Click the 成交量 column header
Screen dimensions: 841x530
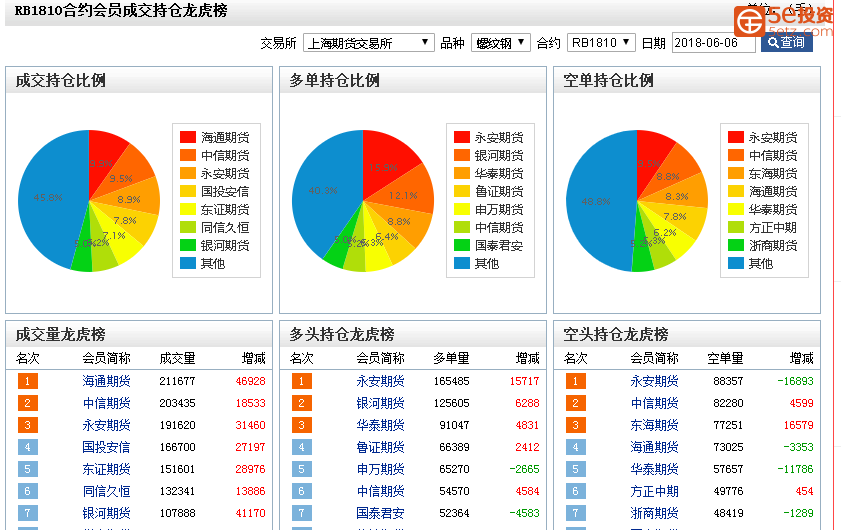click(178, 358)
